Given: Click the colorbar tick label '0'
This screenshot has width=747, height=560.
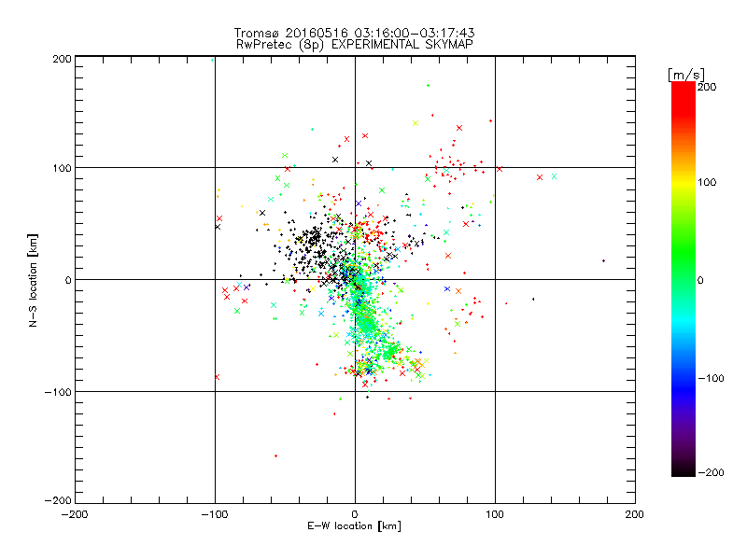Looking at the screenshot, I should (x=700, y=280).
